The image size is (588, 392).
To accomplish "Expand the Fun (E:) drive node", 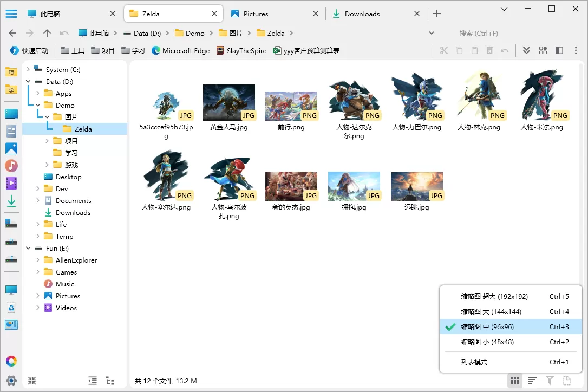I will (28, 248).
